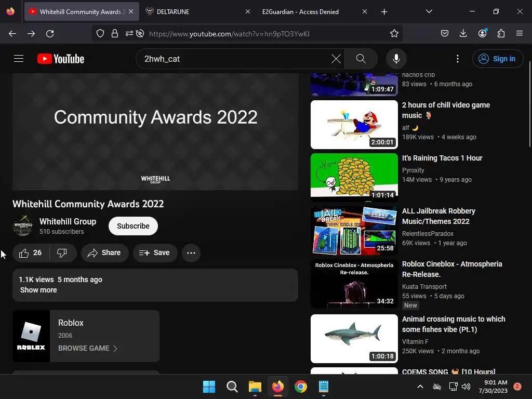Share this video

click(x=104, y=253)
